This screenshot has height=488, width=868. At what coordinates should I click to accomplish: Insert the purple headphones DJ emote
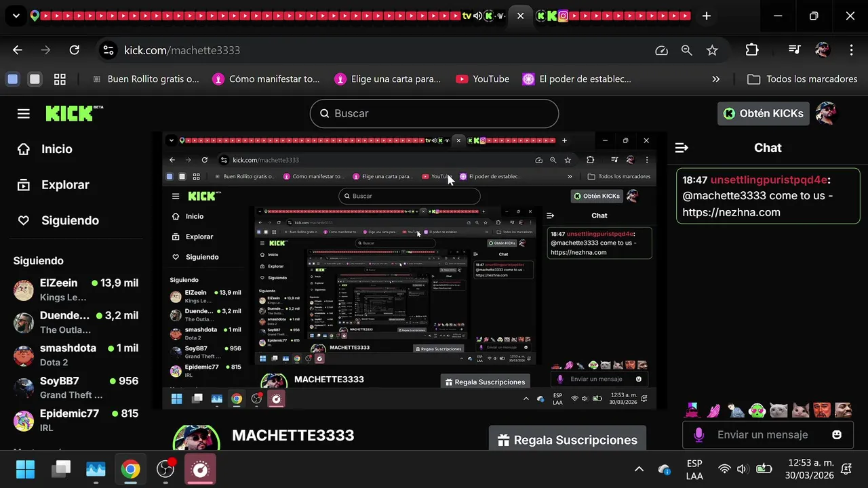(692, 410)
